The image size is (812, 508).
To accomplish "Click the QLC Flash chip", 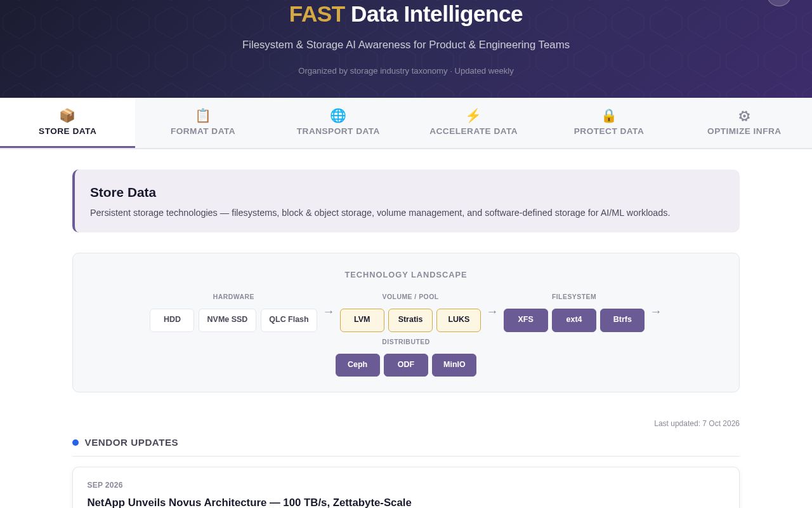I will coord(289,320).
